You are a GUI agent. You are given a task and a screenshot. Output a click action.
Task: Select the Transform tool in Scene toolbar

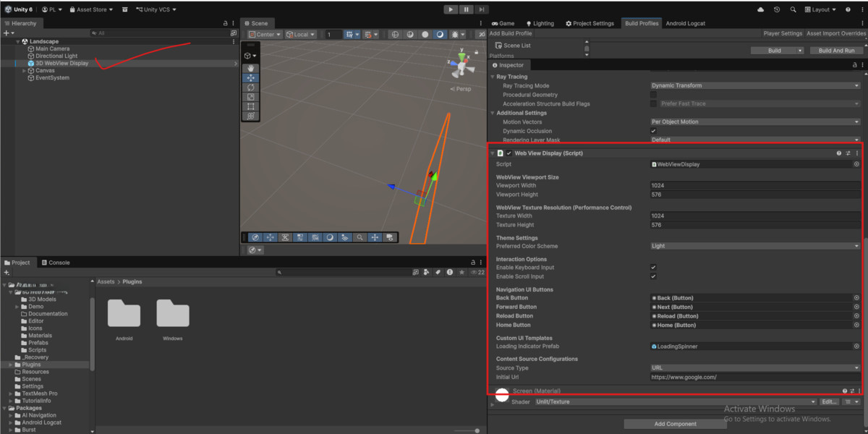[x=250, y=116]
